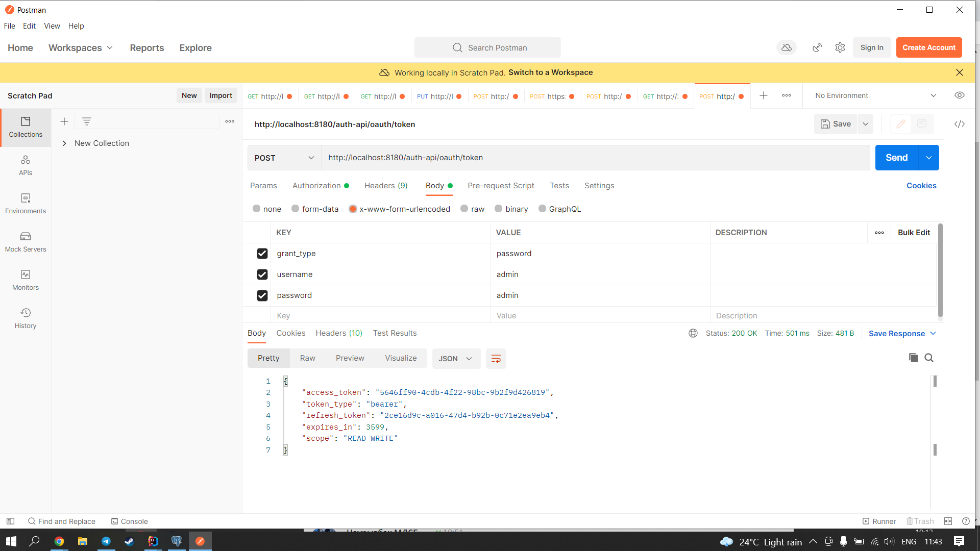This screenshot has width=980, height=551.
Task: Uncheck the username parameter checkbox
Action: pos(262,274)
